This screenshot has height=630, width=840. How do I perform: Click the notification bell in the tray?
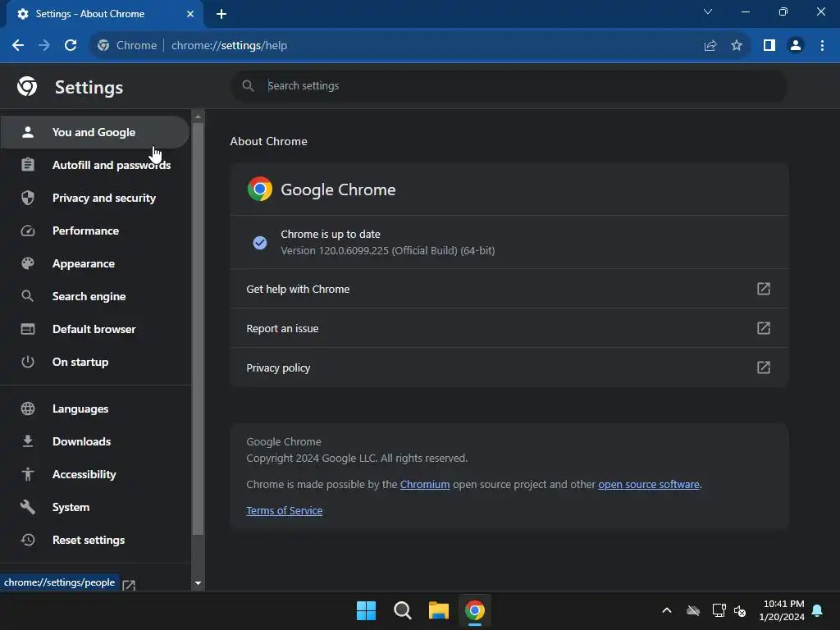click(818, 610)
